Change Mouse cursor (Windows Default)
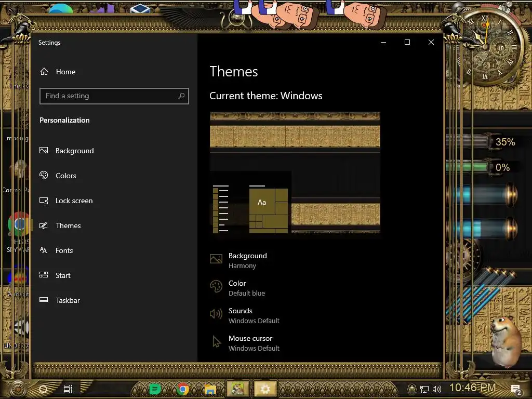The image size is (532, 399). 245,343
